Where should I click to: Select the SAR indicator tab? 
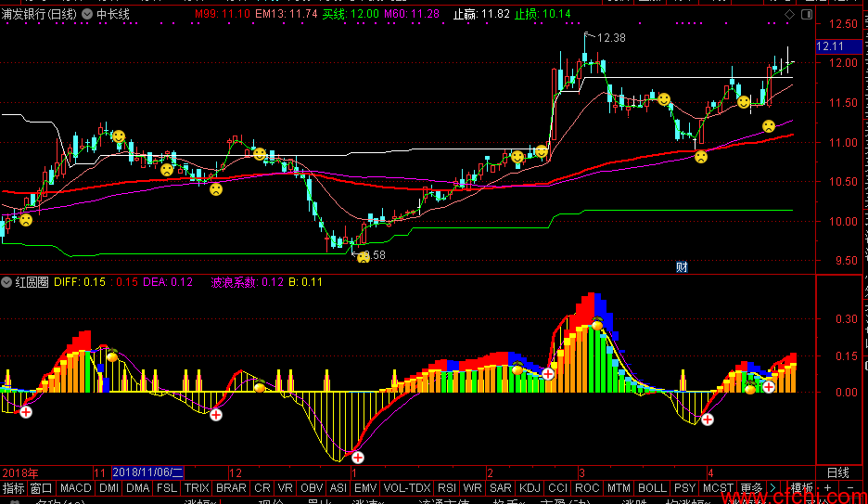[501, 488]
